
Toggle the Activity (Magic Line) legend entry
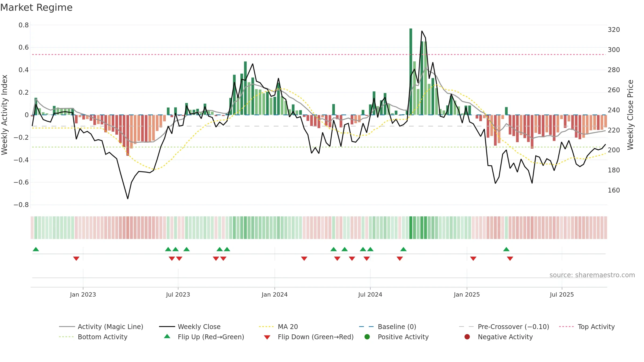click(101, 327)
